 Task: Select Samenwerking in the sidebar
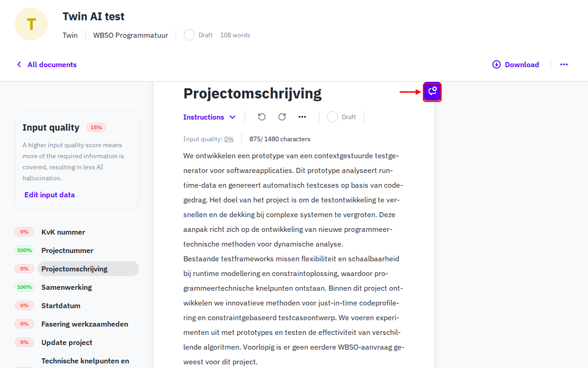pyautogui.click(x=68, y=287)
